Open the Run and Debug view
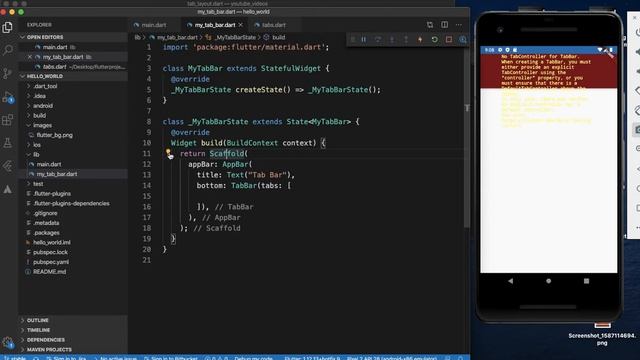The width and height of the screenshot is (640, 360). coord(7,97)
